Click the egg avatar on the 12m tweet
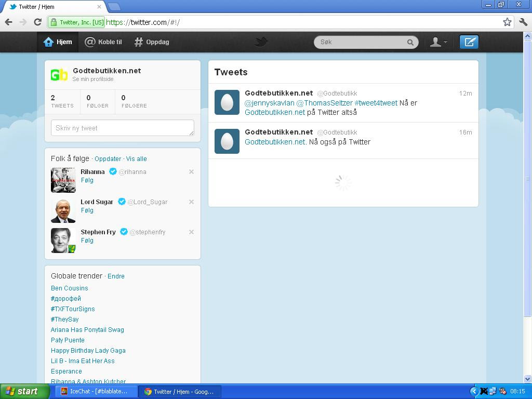The image size is (532, 399). 227,102
